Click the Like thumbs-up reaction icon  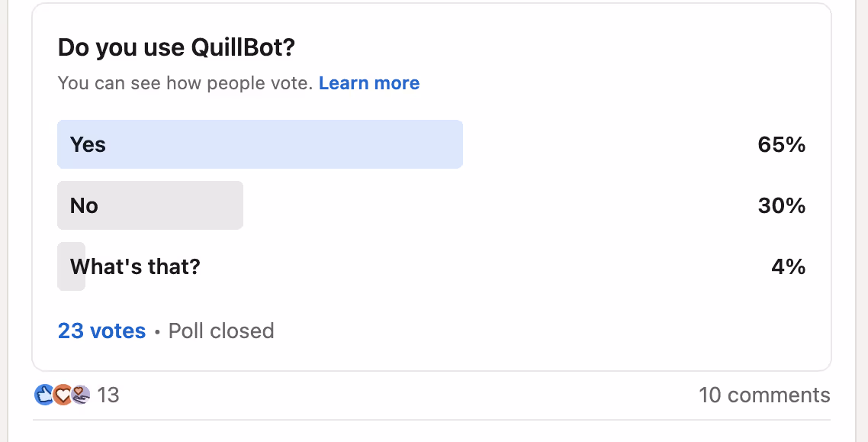tap(43, 395)
